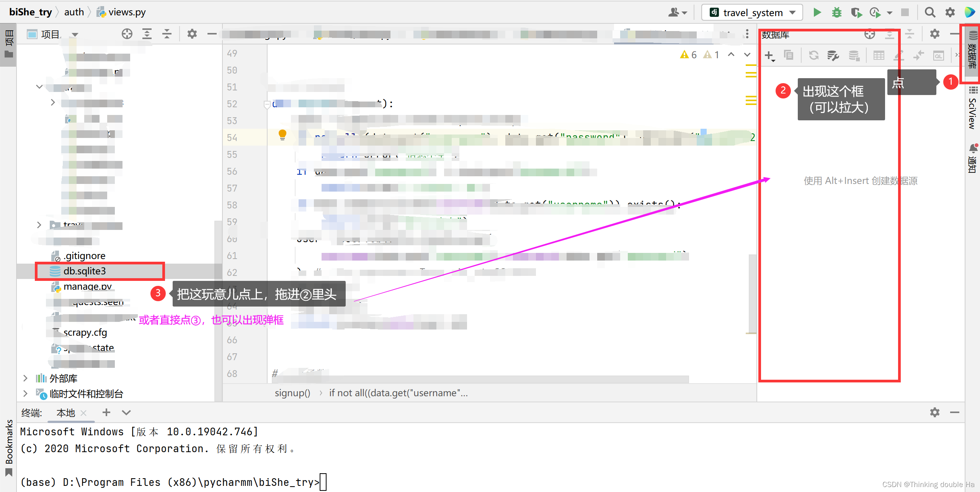Click the views.py breadcrumb item
This screenshot has height=492, width=980.
[x=126, y=12]
